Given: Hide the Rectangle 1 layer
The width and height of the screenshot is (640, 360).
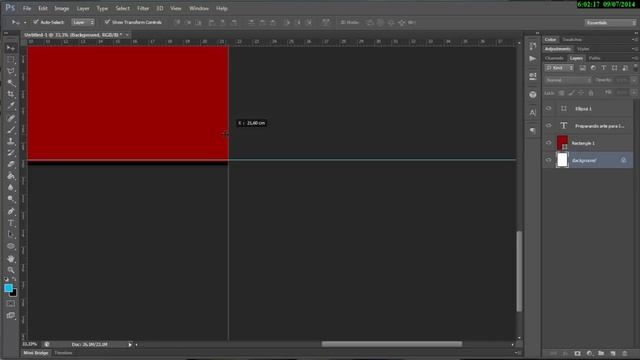Looking at the screenshot, I should tap(549, 143).
